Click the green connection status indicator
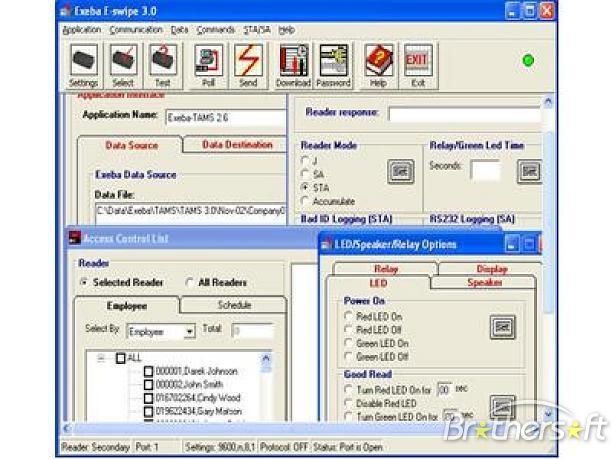The image size is (612, 459). [x=528, y=60]
